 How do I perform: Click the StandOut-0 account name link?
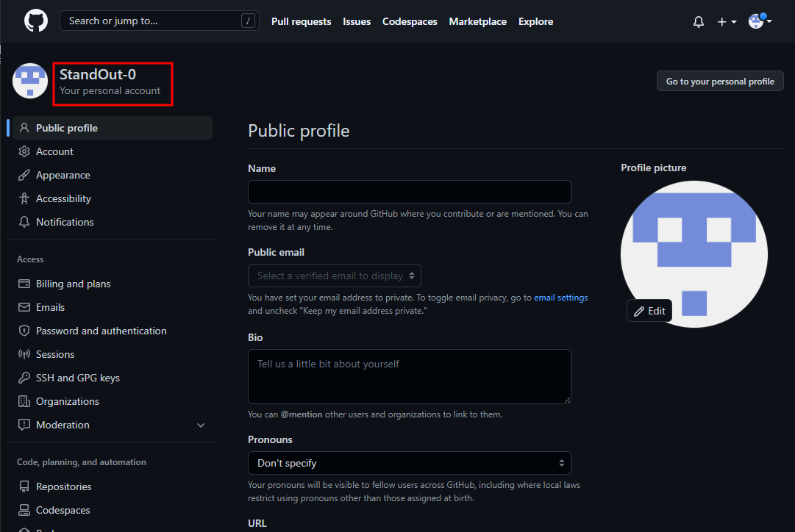(98, 74)
